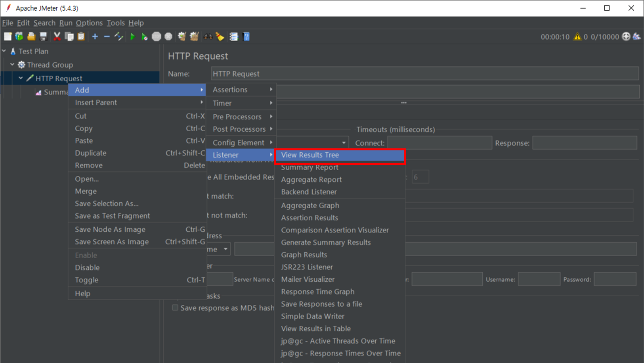Viewport: 644px width, 363px height.
Task: Click the Test Plan flask icon
Action: click(x=13, y=51)
